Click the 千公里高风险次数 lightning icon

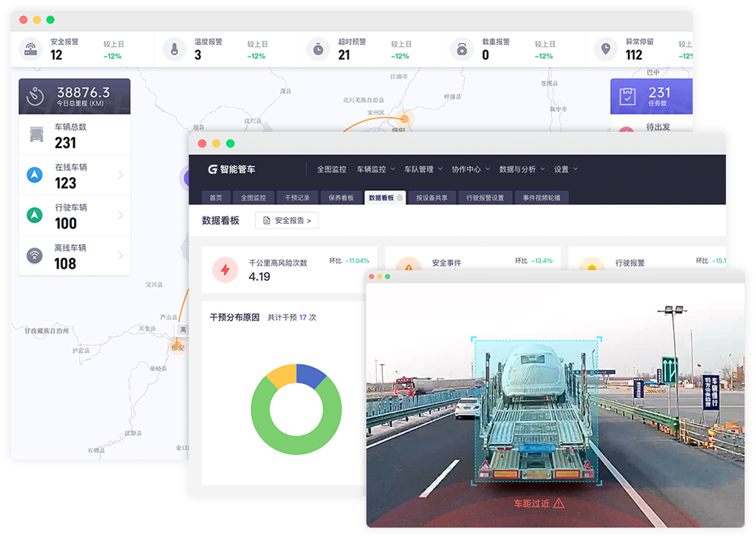(225, 270)
